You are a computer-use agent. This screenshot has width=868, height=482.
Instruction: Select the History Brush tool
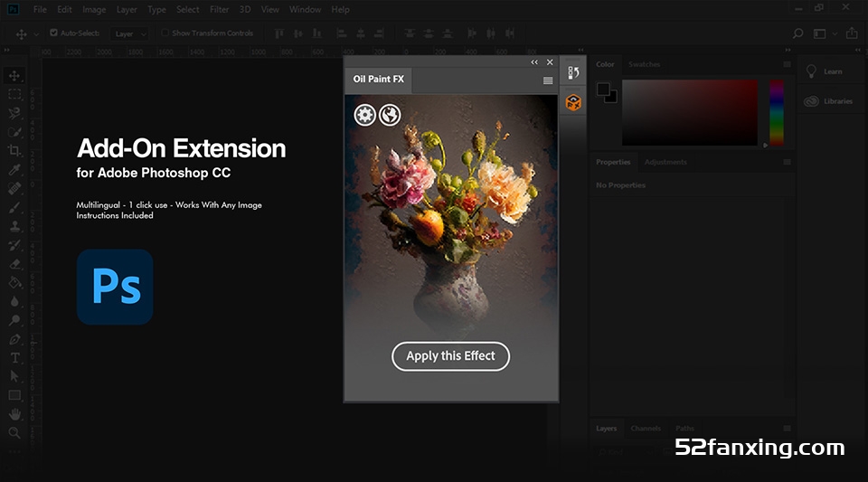point(14,244)
